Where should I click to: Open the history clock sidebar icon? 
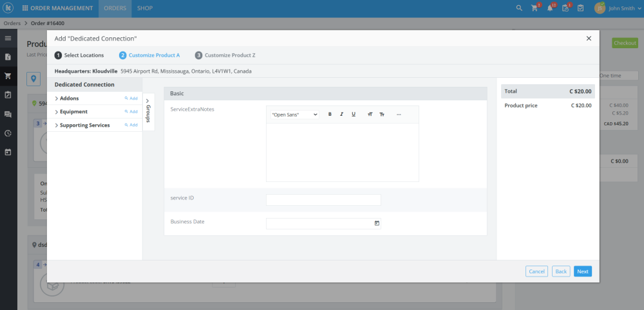coord(8,133)
